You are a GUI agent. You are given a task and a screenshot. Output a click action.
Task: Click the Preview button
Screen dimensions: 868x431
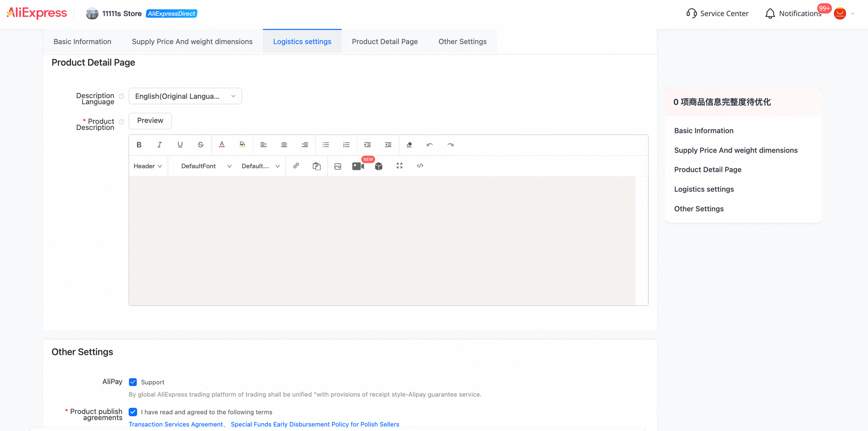(150, 121)
